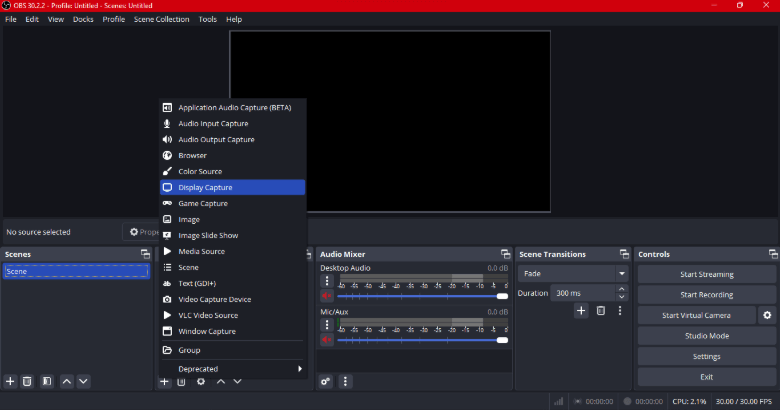Select Scene from source menu
Screen dimensions: 780x410
232,267
